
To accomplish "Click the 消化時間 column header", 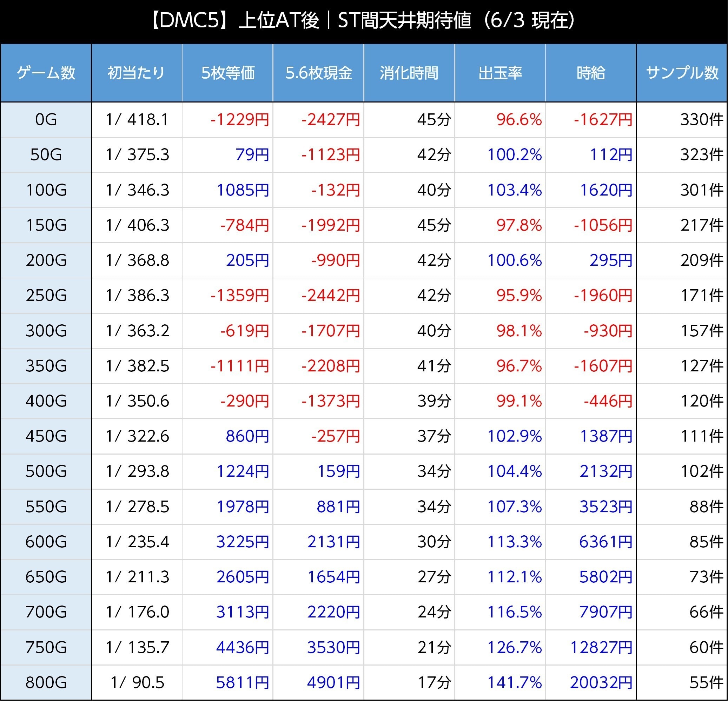I will [409, 73].
